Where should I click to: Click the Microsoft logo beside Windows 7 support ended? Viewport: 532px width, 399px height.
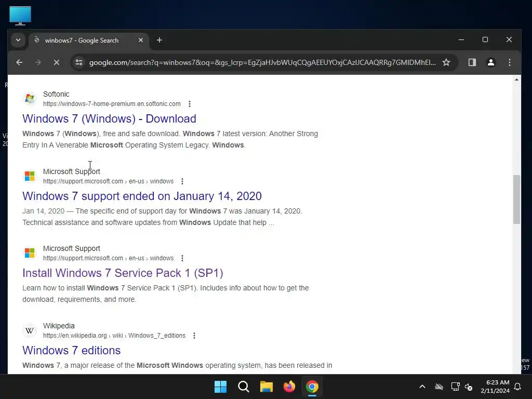tap(30, 176)
